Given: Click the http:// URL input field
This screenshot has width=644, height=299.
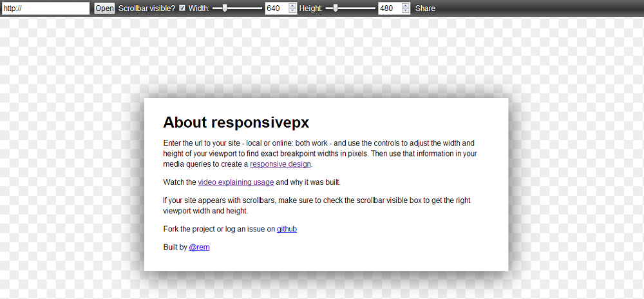Looking at the screenshot, I should click(x=45, y=8).
